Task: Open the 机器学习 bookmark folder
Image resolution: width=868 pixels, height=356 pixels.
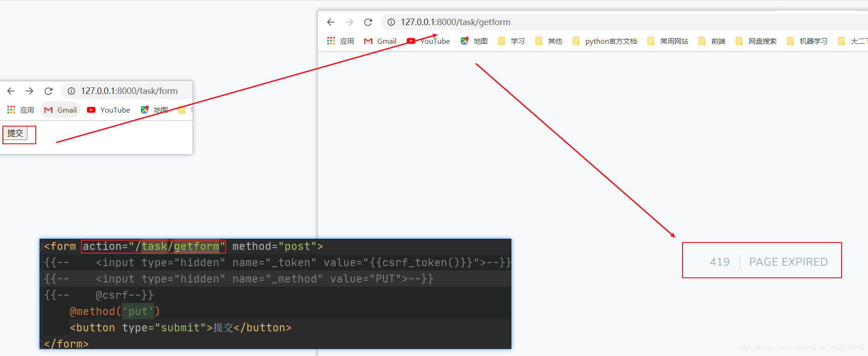Action: coord(807,41)
